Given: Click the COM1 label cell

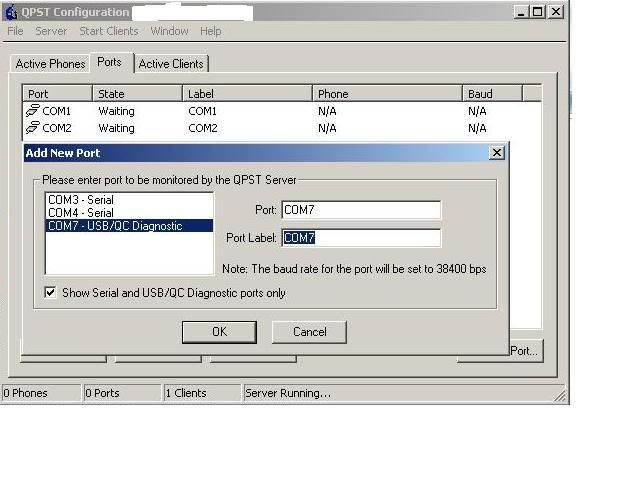Looking at the screenshot, I should click(202, 111).
